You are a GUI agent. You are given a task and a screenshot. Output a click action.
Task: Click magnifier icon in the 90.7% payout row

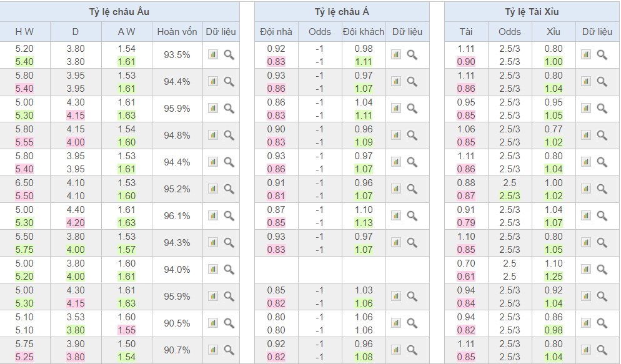229,350
